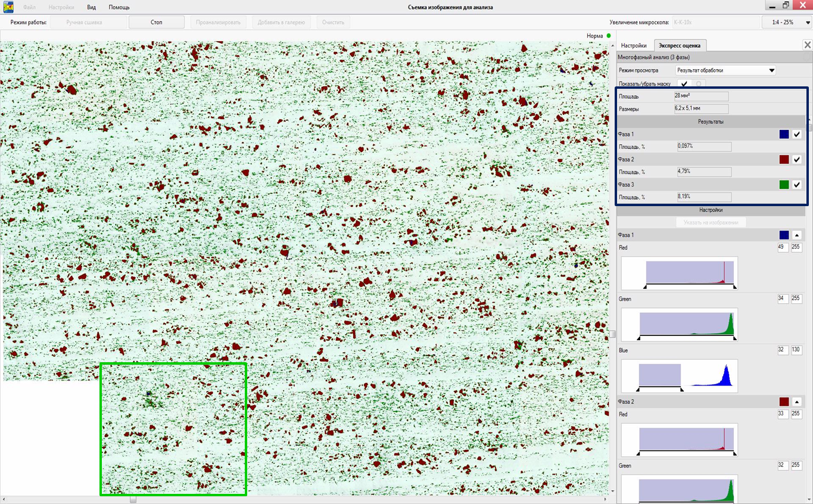The height and width of the screenshot is (504, 813).
Task: Click the Фаза 1 Red minimum value field
Action: pyautogui.click(x=783, y=247)
